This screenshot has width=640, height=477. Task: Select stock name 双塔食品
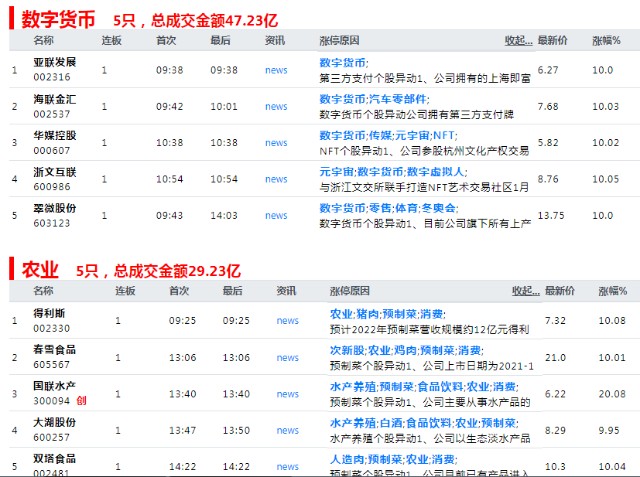click(55, 459)
